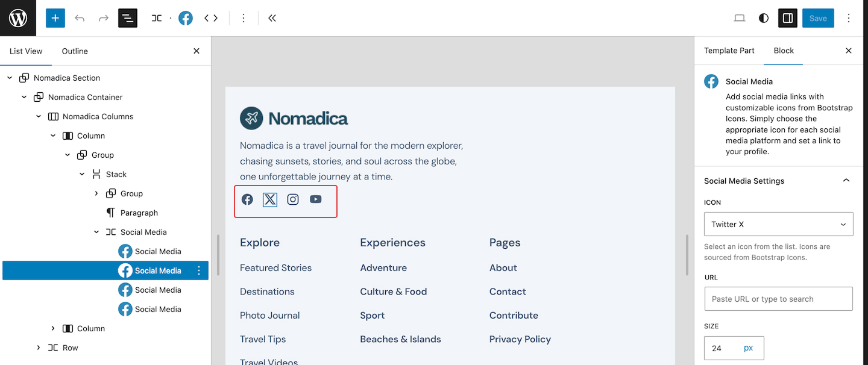Click the blue Save button
The image size is (868, 365).
tap(818, 18)
